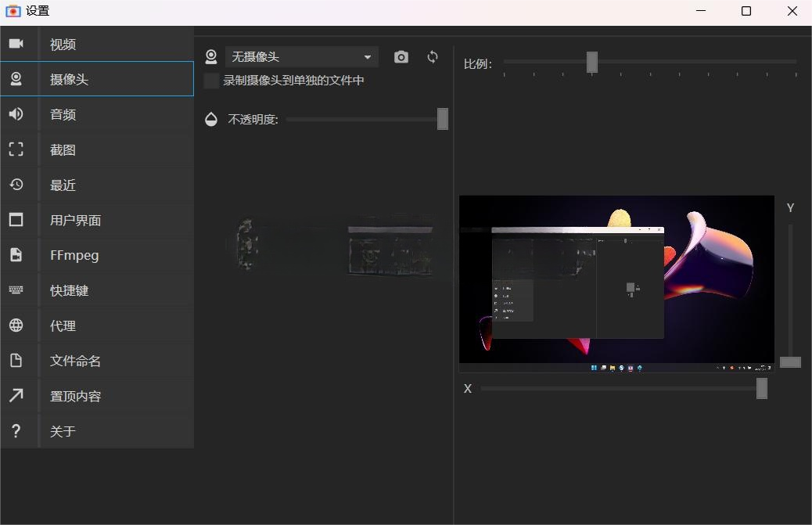Viewport: 812px width, 525px height.
Task: Enable 录制摄像头到单独的文件中 checkbox
Action: tap(211, 81)
